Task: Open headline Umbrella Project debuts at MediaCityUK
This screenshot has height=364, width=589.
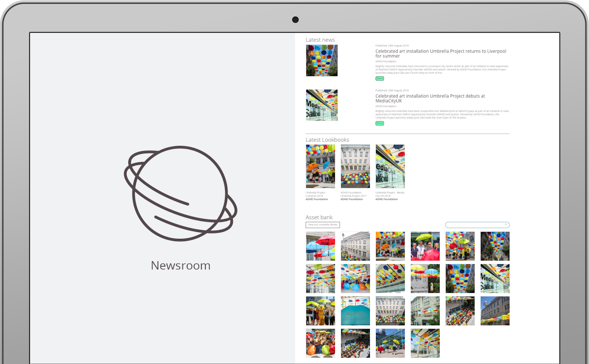Action: [x=430, y=98]
